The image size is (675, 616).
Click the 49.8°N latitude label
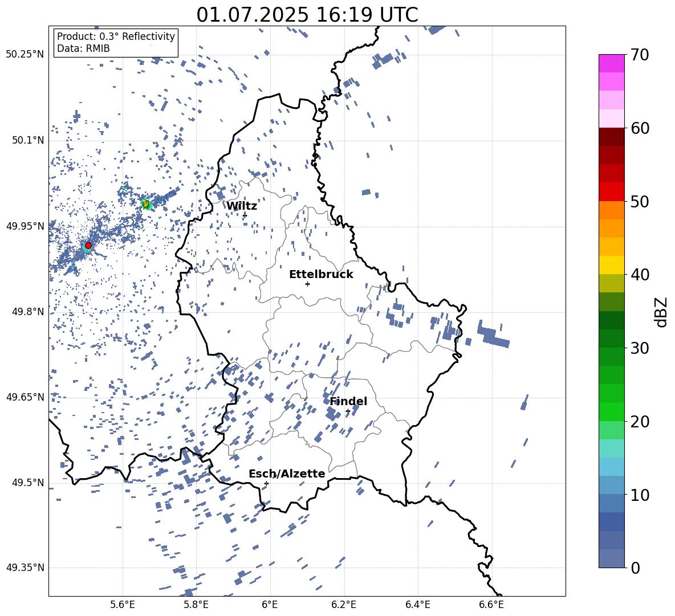pyautogui.click(x=27, y=311)
